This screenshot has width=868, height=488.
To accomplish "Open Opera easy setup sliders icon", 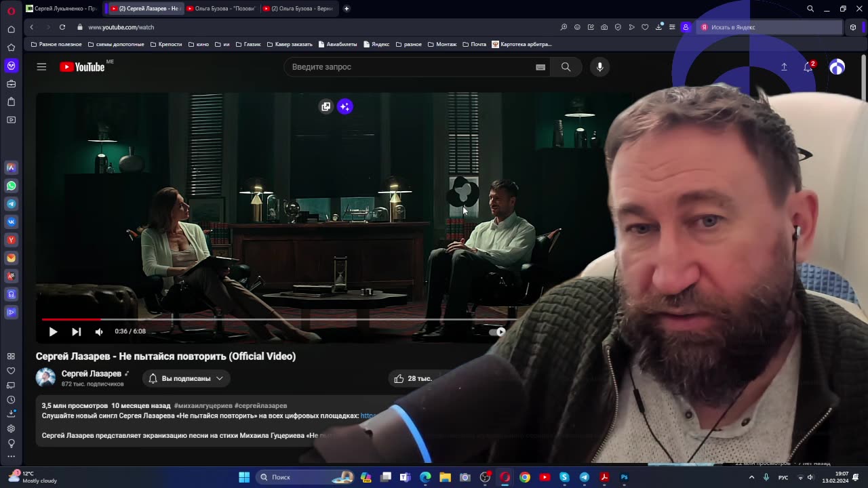I will tap(672, 27).
